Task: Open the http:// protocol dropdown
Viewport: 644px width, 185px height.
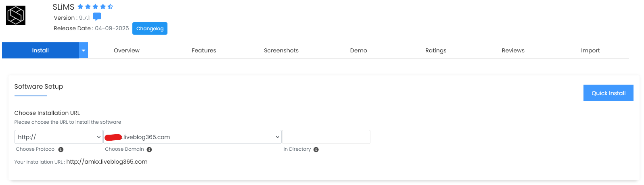Action: click(59, 137)
